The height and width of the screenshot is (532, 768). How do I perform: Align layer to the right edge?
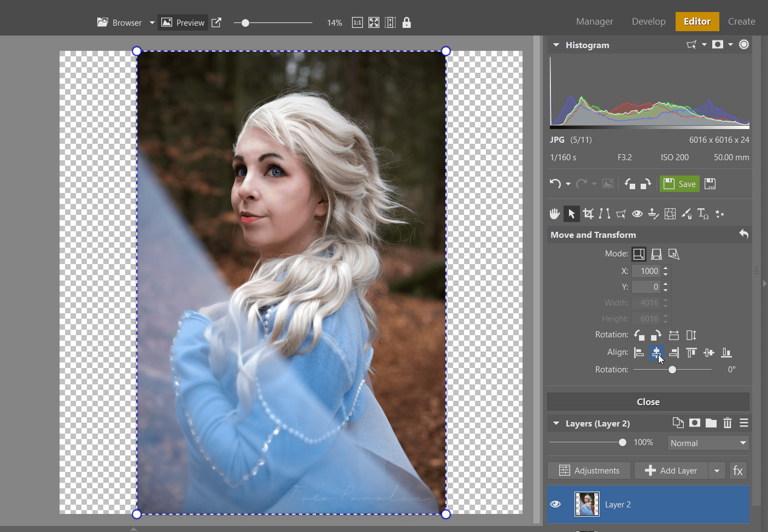(674, 353)
